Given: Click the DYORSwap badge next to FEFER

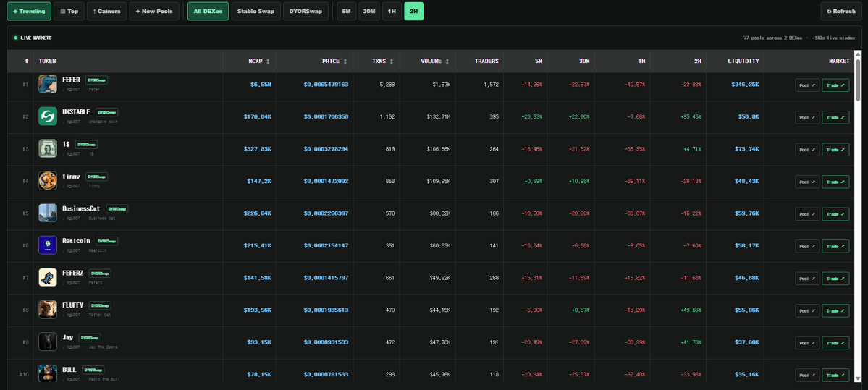Looking at the screenshot, I should (x=96, y=80).
